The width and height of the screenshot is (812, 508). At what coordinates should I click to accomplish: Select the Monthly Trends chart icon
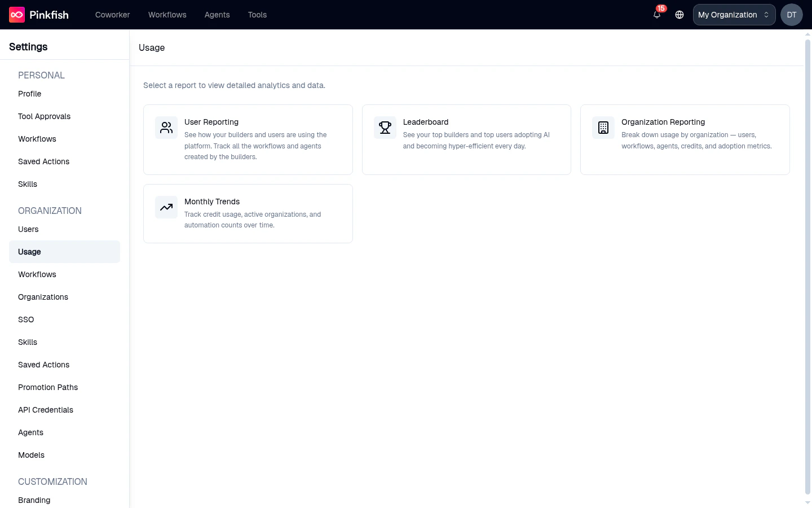click(166, 207)
